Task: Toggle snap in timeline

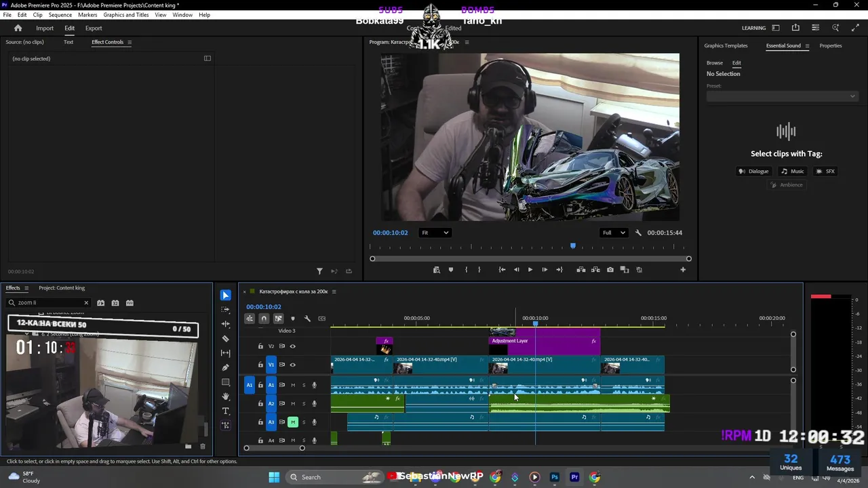Action: tap(264, 319)
